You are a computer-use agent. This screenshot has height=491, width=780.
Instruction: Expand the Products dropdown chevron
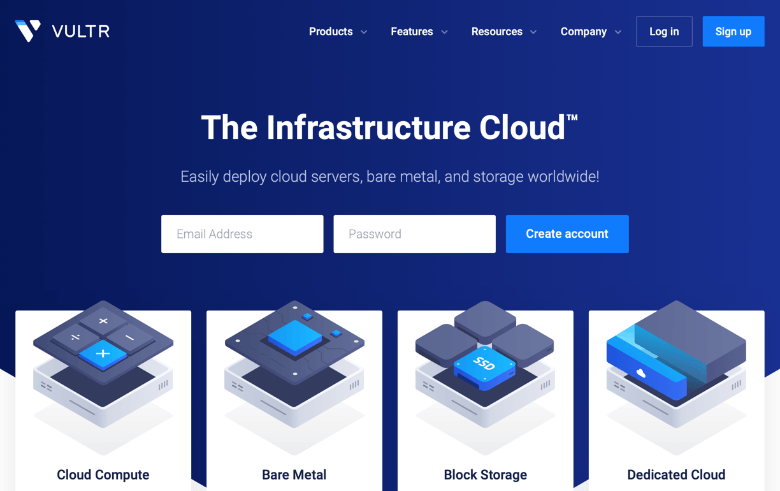[x=364, y=32]
